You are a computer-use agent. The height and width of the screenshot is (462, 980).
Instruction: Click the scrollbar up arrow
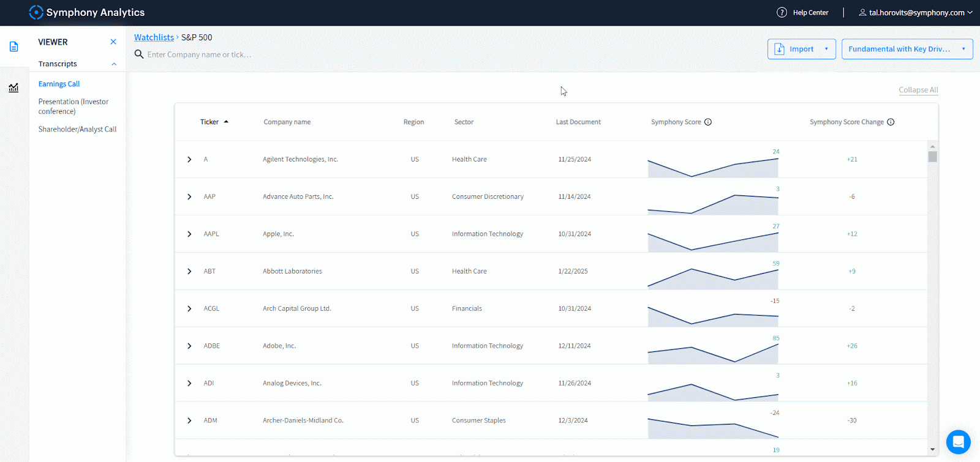coord(932,146)
